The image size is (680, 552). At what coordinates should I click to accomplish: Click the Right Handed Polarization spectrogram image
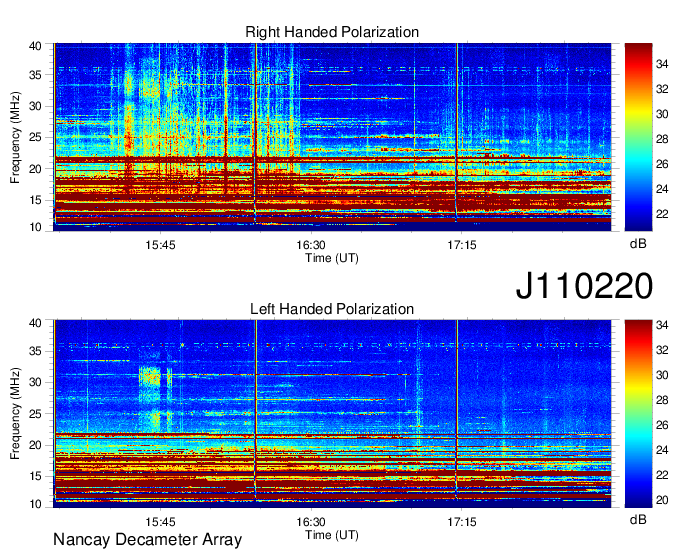[333, 137]
